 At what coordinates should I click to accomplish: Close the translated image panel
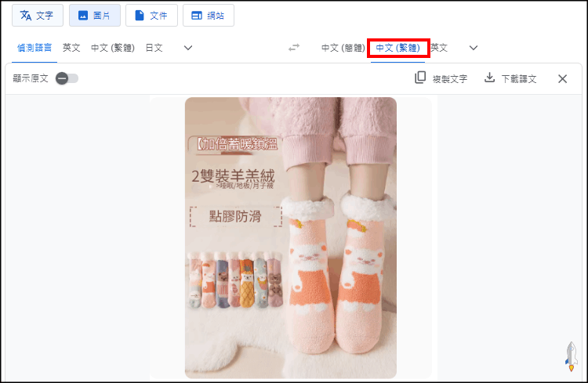(x=562, y=78)
